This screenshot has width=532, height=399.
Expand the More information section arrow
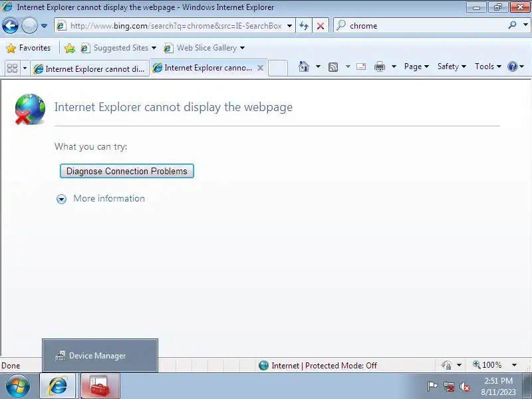pos(61,199)
